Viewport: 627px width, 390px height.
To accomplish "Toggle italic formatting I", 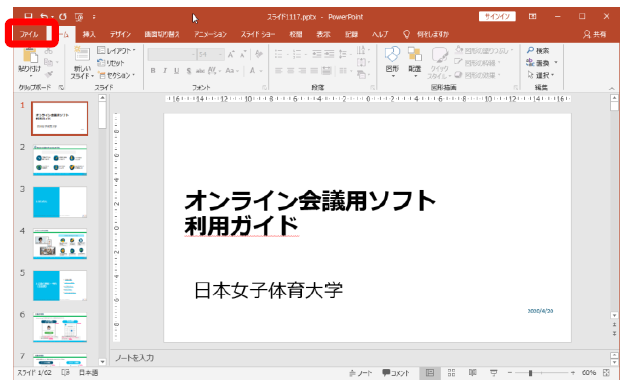I will 165,71.
